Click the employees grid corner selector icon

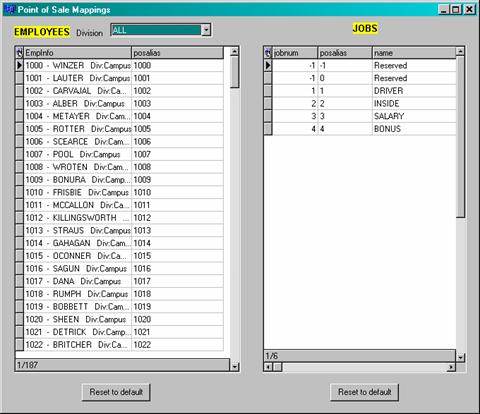point(20,53)
